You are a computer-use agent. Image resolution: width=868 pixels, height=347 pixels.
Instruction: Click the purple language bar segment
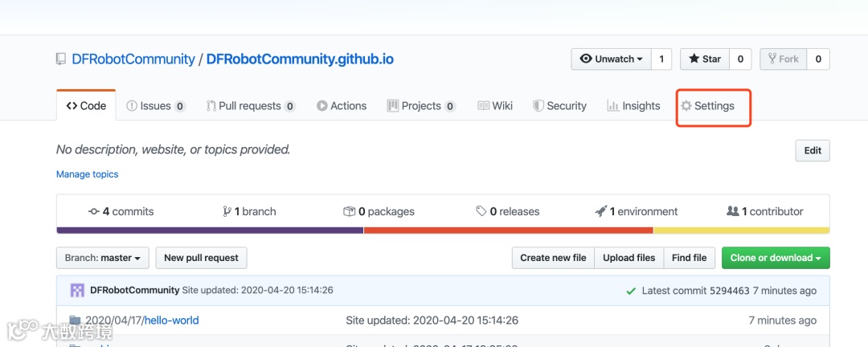coord(210,231)
